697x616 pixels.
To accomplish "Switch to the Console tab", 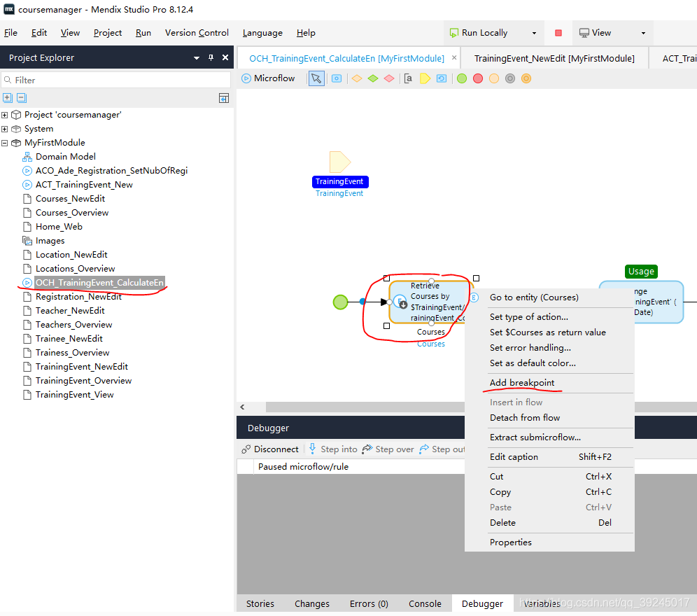I will coord(425,603).
